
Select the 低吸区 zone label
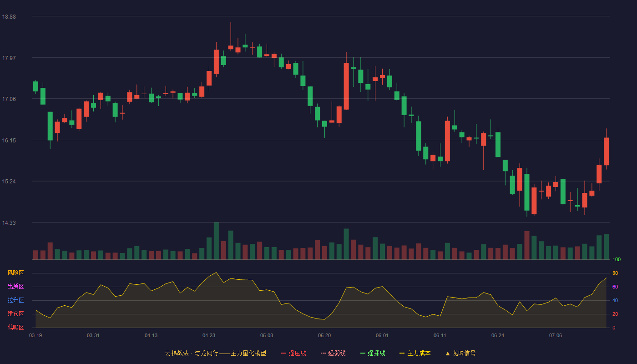tap(15, 327)
